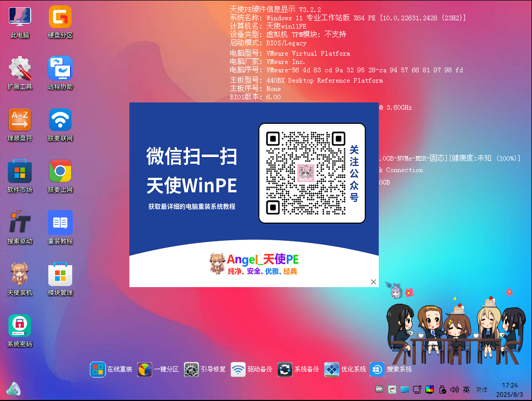Viewport: 532px width, 401px height.
Task: Open 软件市场 software market icon
Action: tap(20, 176)
